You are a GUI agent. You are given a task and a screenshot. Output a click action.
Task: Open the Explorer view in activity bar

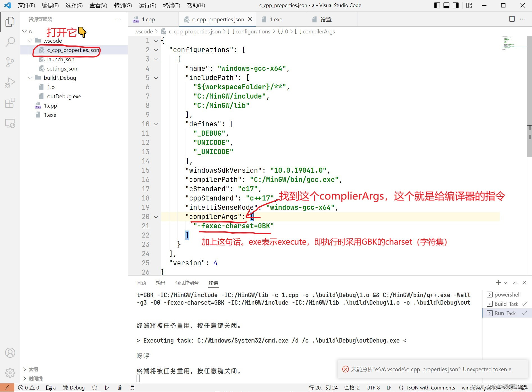tap(10, 22)
